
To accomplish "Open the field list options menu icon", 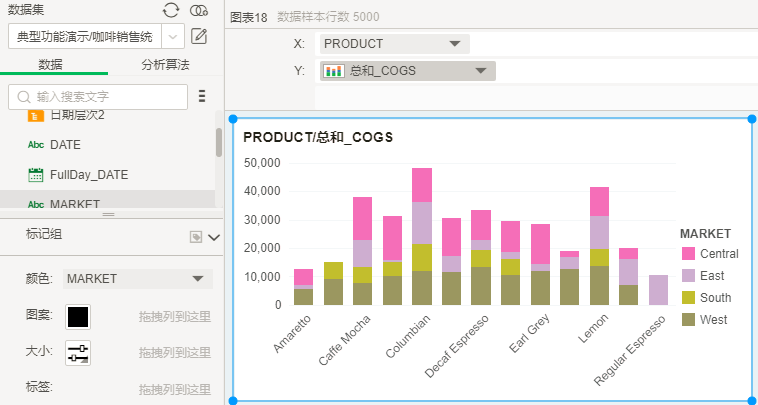I will click(202, 96).
